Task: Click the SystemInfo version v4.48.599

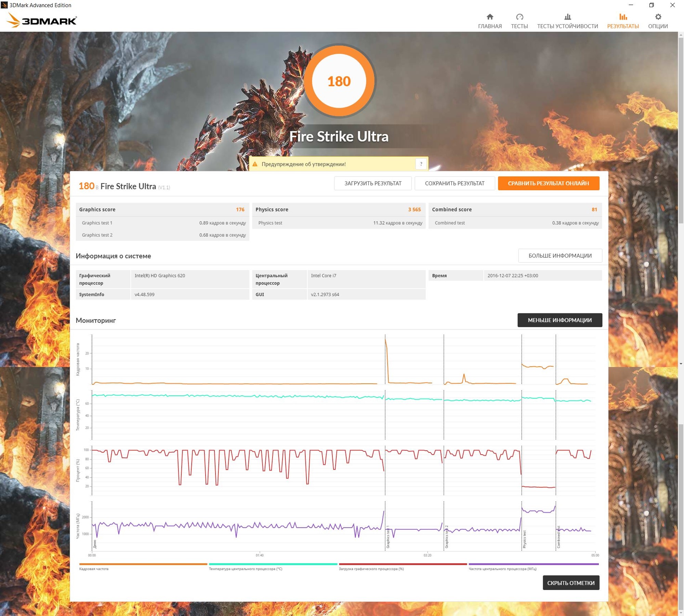Action: (x=144, y=294)
